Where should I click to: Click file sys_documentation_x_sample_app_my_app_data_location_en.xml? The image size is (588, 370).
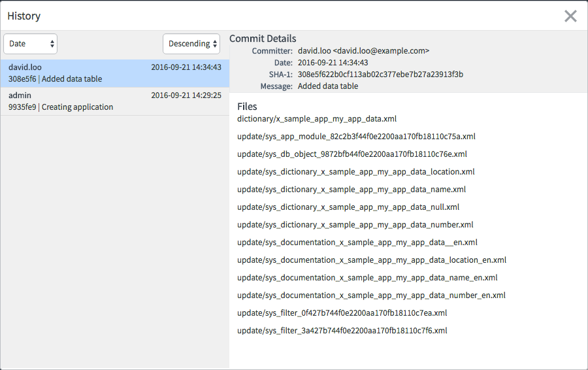point(372,260)
